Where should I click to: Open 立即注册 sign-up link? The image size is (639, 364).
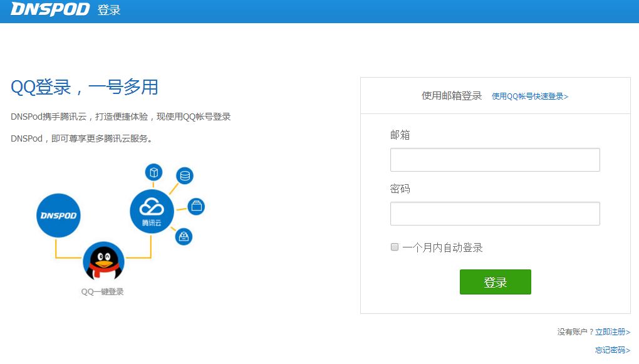(613, 332)
